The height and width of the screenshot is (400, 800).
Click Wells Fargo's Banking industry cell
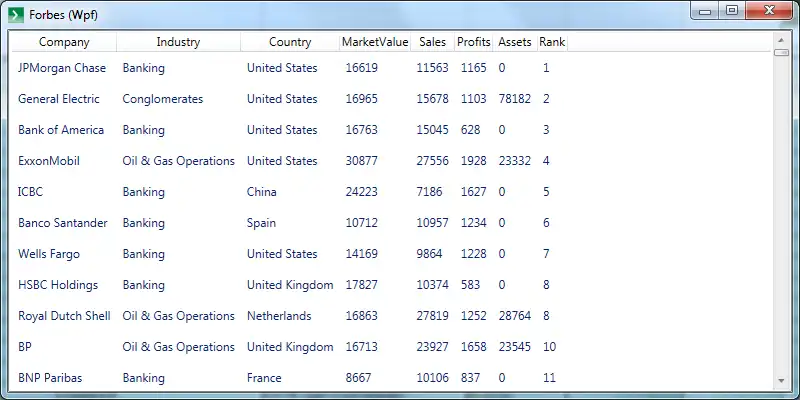point(143,254)
